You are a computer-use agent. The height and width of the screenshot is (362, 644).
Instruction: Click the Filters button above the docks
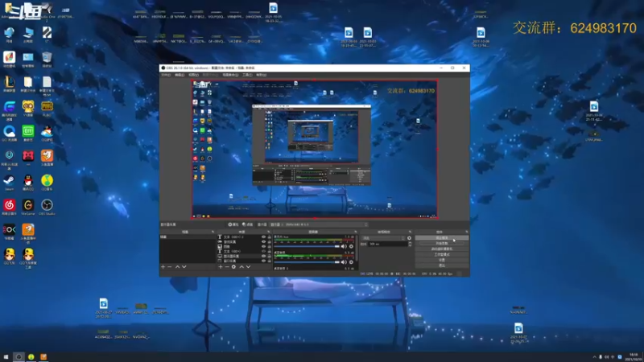click(x=248, y=224)
